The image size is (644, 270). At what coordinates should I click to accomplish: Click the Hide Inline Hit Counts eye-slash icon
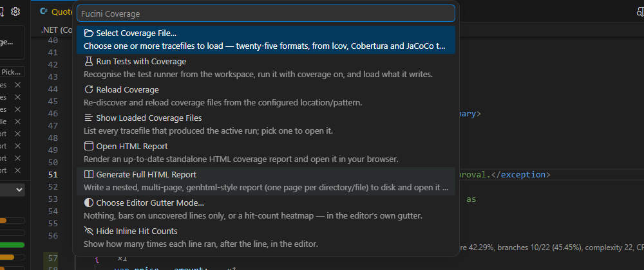pos(89,231)
